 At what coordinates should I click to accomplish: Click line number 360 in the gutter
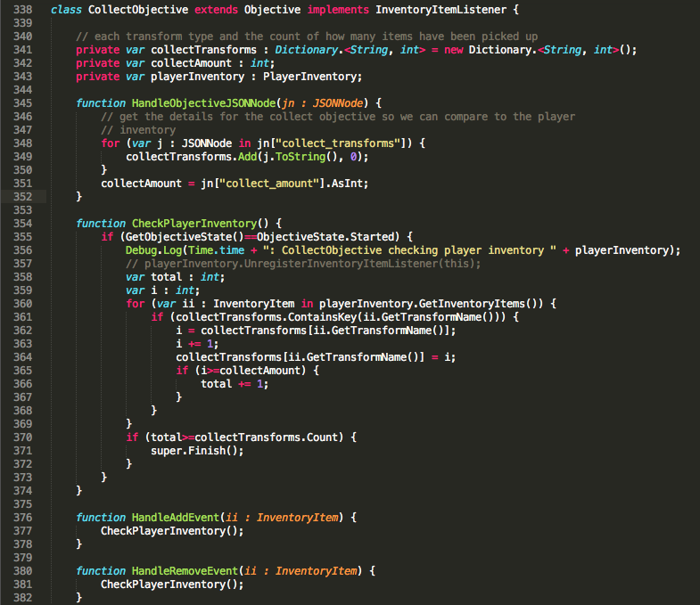(x=23, y=304)
